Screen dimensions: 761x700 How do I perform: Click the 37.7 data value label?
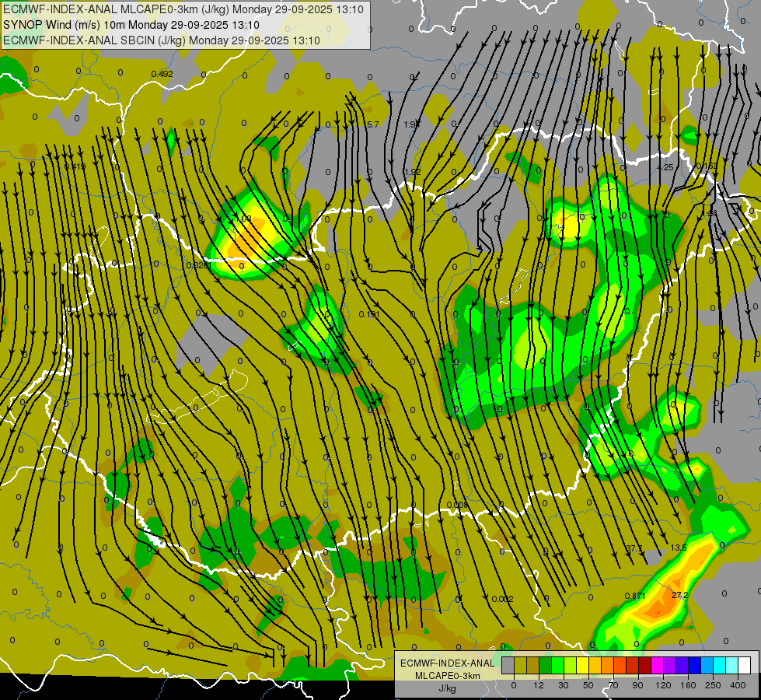pyautogui.click(x=634, y=548)
